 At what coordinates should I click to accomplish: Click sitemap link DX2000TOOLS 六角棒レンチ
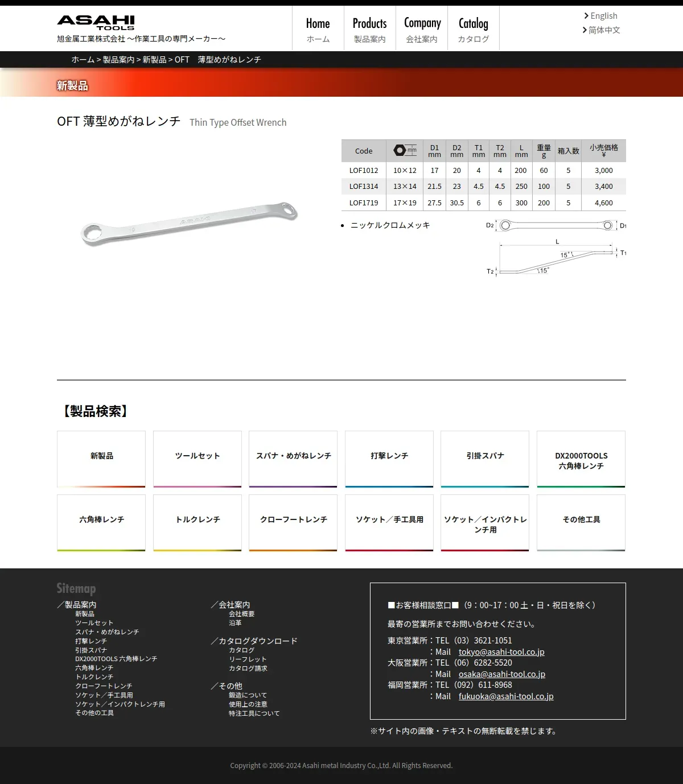(116, 659)
